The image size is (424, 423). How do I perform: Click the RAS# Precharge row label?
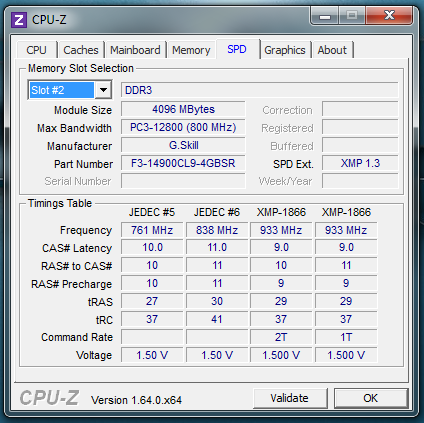point(72,284)
